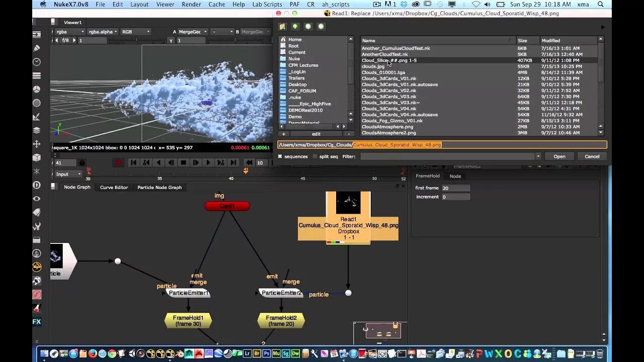Click the gamma slider next to y
The image size is (644, 362).
coord(236,40)
